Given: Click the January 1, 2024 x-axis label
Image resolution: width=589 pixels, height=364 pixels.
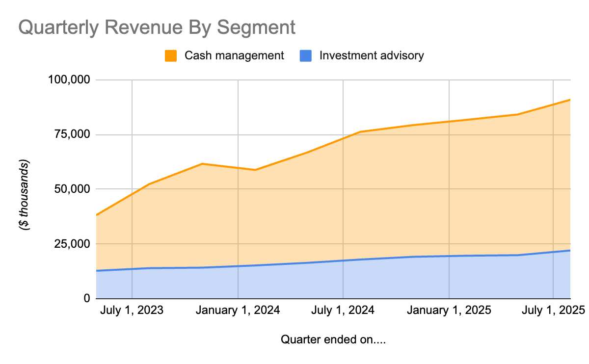Looking at the screenshot, I should coord(238,311).
